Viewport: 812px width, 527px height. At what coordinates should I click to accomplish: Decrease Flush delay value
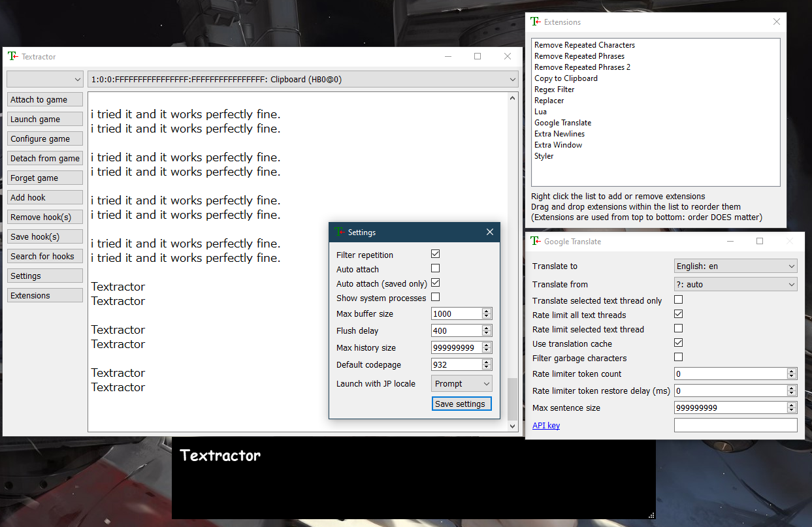pyautogui.click(x=487, y=334)
